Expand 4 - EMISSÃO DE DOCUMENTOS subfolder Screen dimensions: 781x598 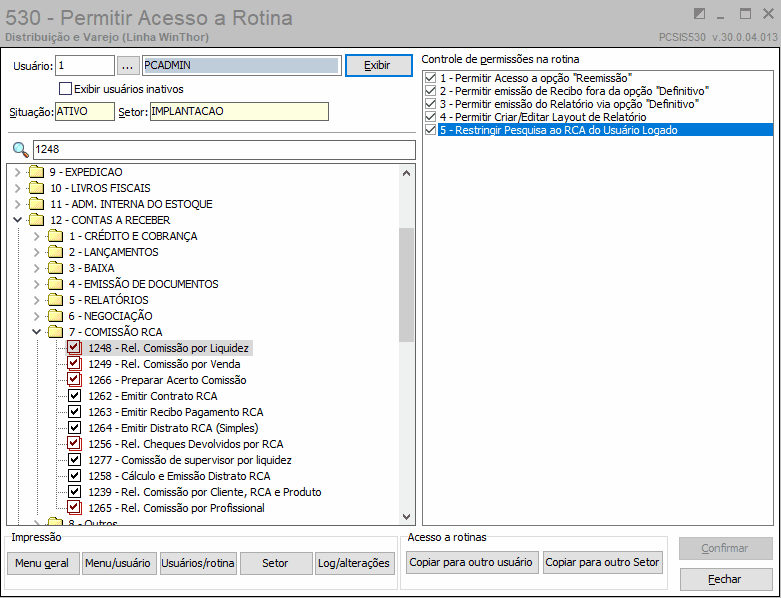pyautogui.click(x=36, y=284)
